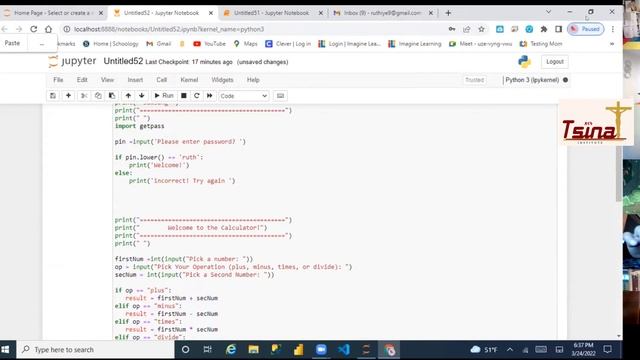Screen dimensions: 640x360
Task: Run the current cell
Action: click(x=164, y=96)
